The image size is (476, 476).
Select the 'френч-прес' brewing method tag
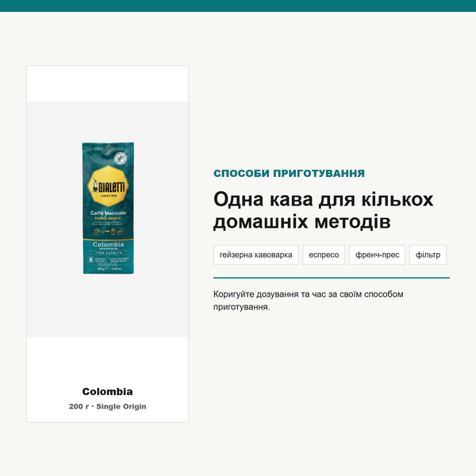(x=377, y=255)
